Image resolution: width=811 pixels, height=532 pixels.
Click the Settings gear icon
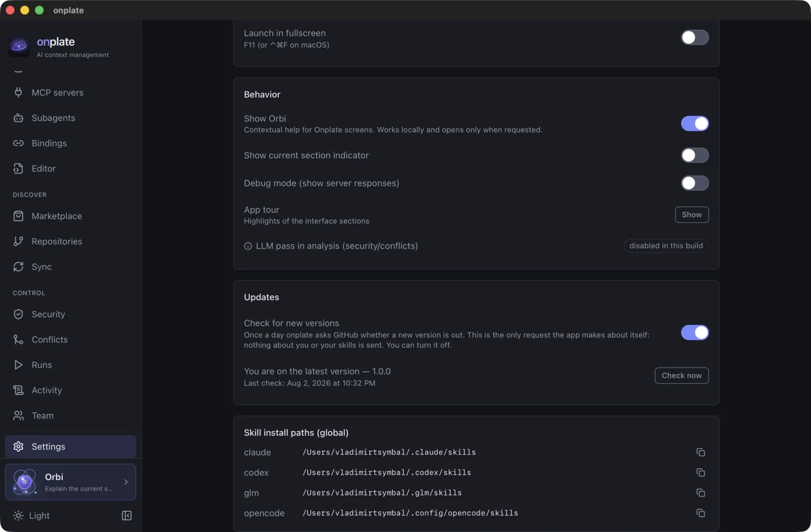pyautogui.click(x=18, y=447)
